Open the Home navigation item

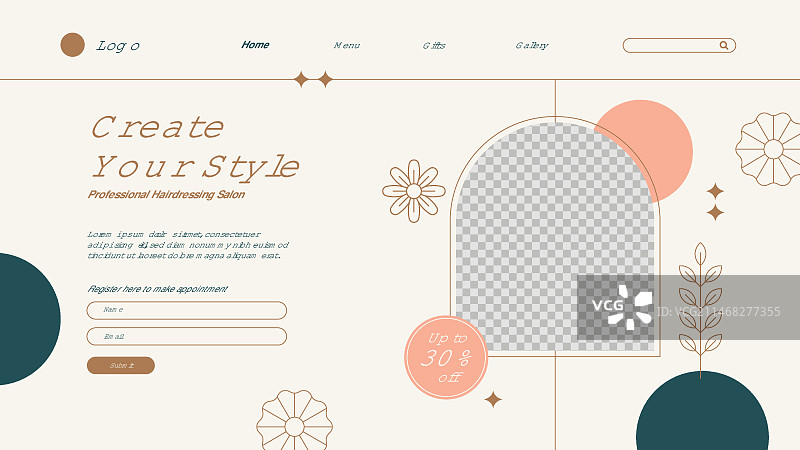click(255, 45)
